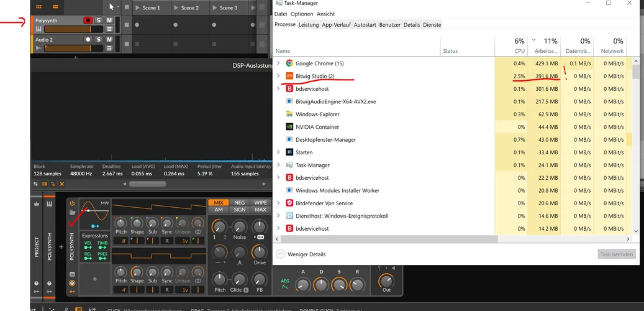The image size is (644, 311).
Task: Click the PRES expression modulator
Action: tap(102, 256)
